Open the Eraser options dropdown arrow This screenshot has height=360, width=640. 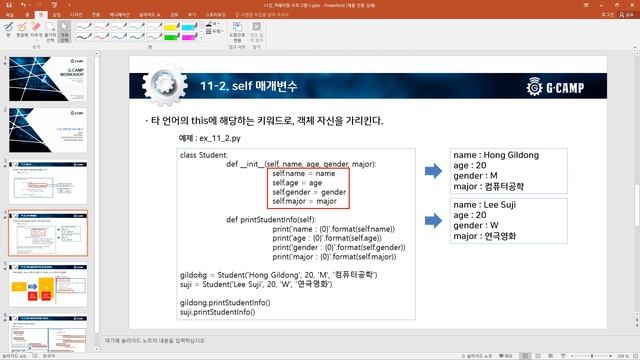pyautogui.click(x=36, y=40)
